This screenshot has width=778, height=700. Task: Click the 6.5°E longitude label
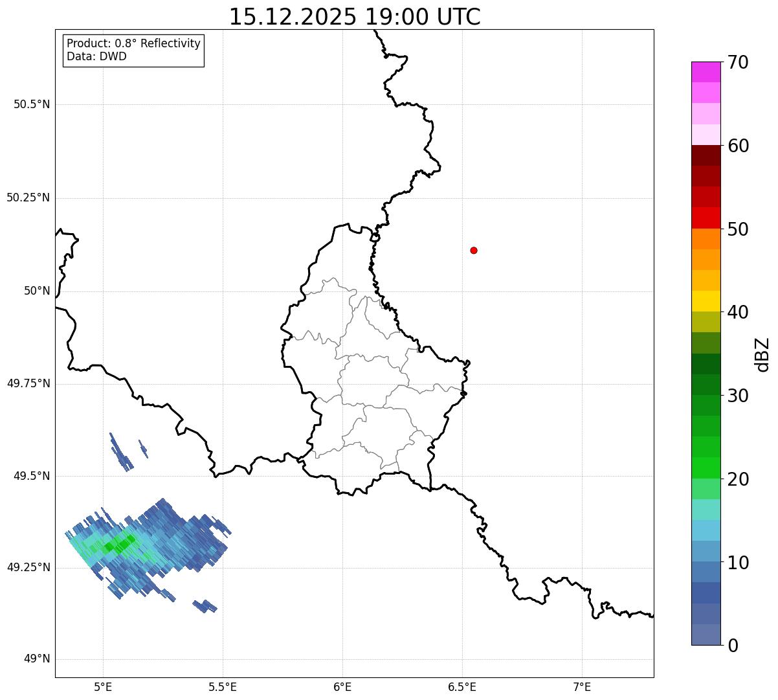click(x=462, y=686)
